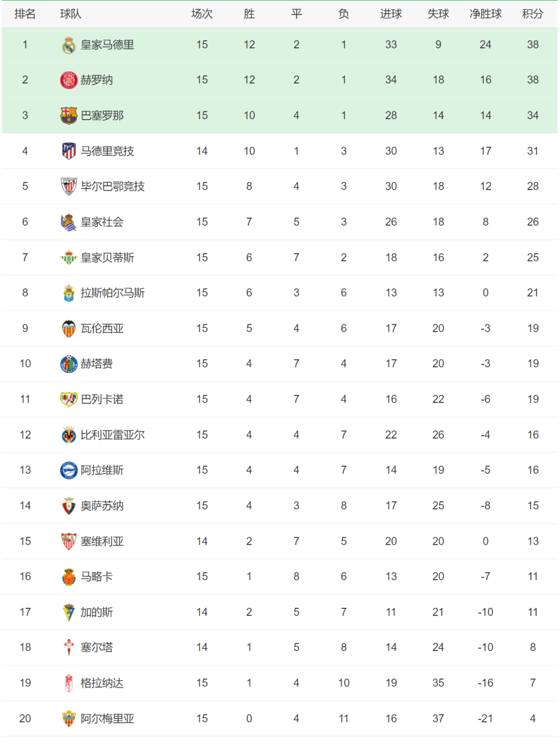Open the 拉斯帕尔马斯 team link
This screenshot has height=749, width=560.
click(x=113, y=293)
